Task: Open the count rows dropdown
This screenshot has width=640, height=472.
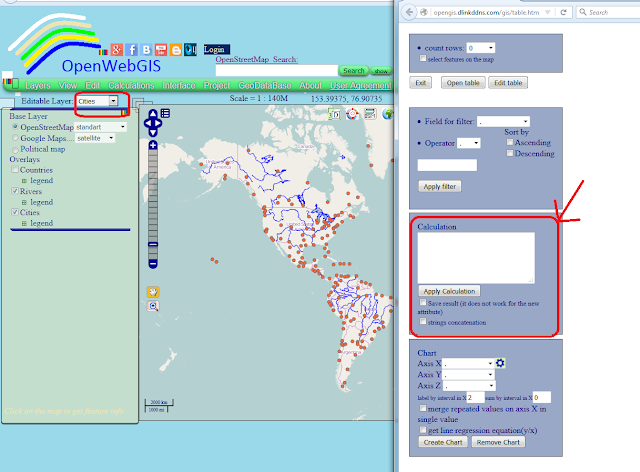Action: [481, 48]
